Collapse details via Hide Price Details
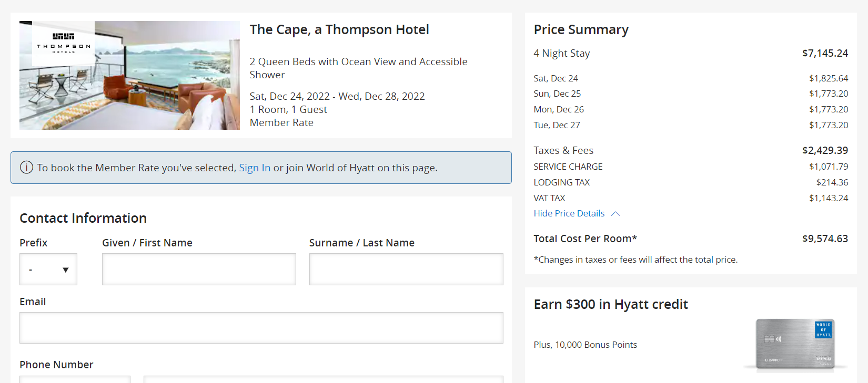This screenshot has width=868, height=383. pyautogui.click(x=569, y=213)
